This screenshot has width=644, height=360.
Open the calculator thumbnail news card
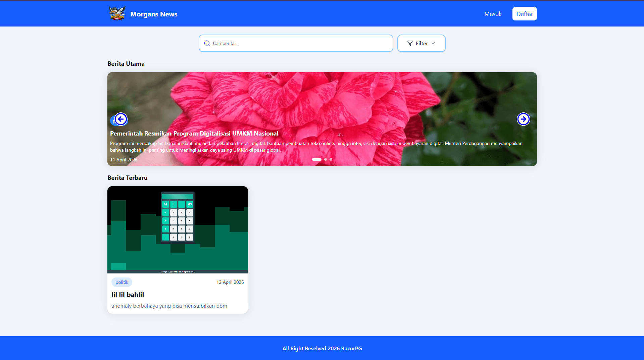[178, 229]
